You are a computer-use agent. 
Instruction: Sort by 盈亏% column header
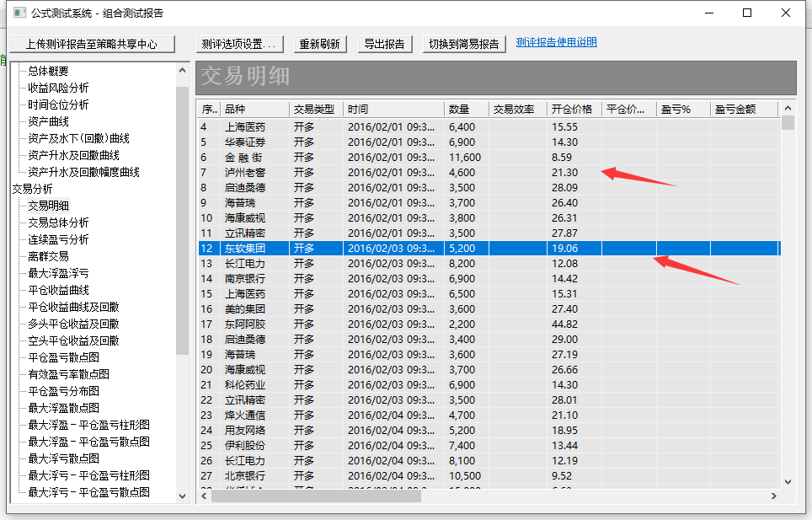point(682,110)
